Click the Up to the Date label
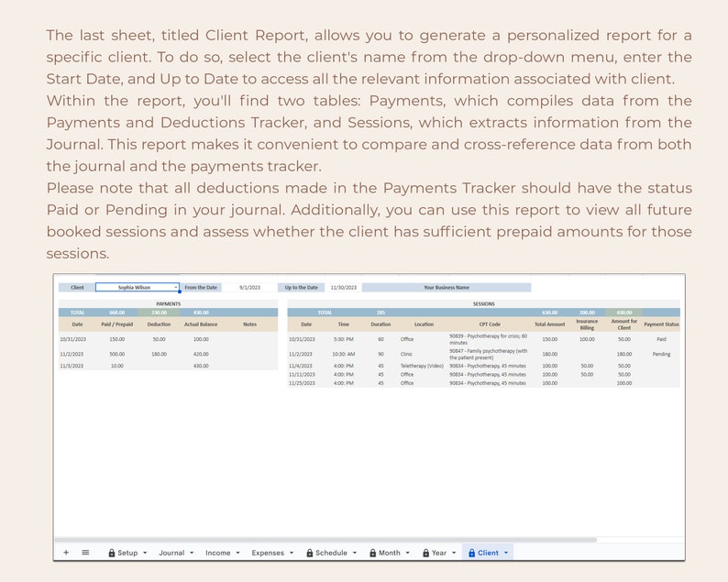The height and width of the screenshot is (582, 728). coord(302,288)
